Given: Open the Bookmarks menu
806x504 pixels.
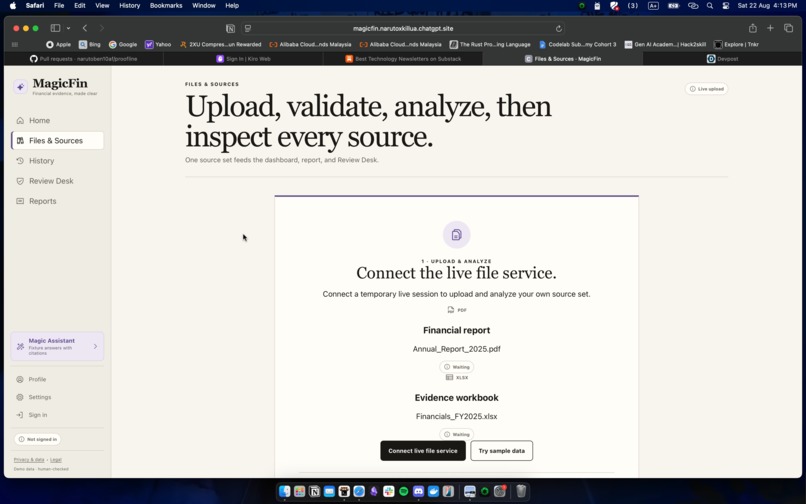Looking at the screenshot, I should tap(166, 6).
